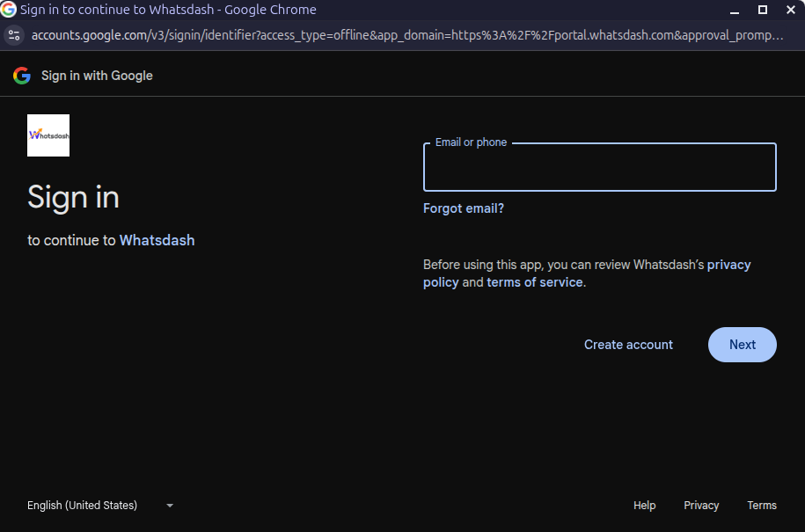The width and height of the screenshot is (805, 532).
Task: Open the terms of service link
Action: click(x=534, y=282)
